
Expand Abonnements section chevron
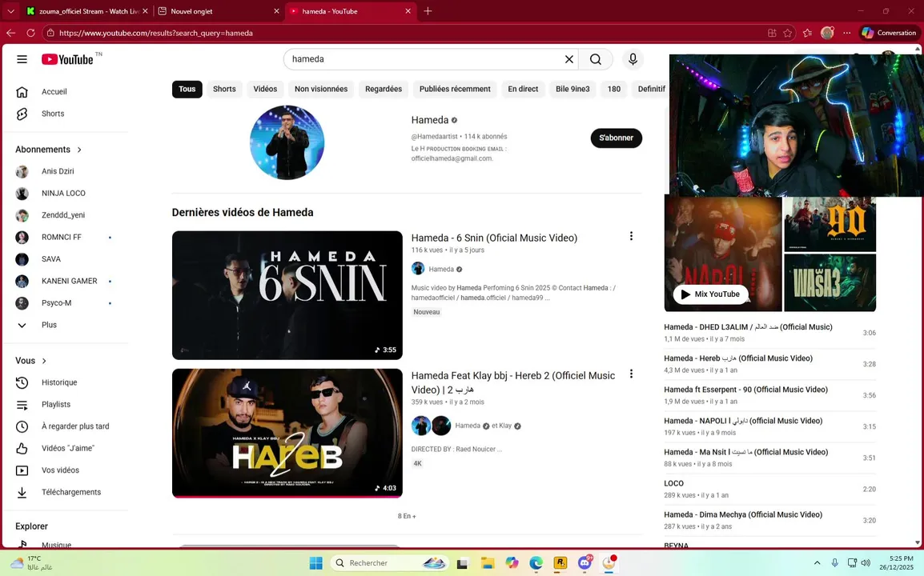(79, 150)
